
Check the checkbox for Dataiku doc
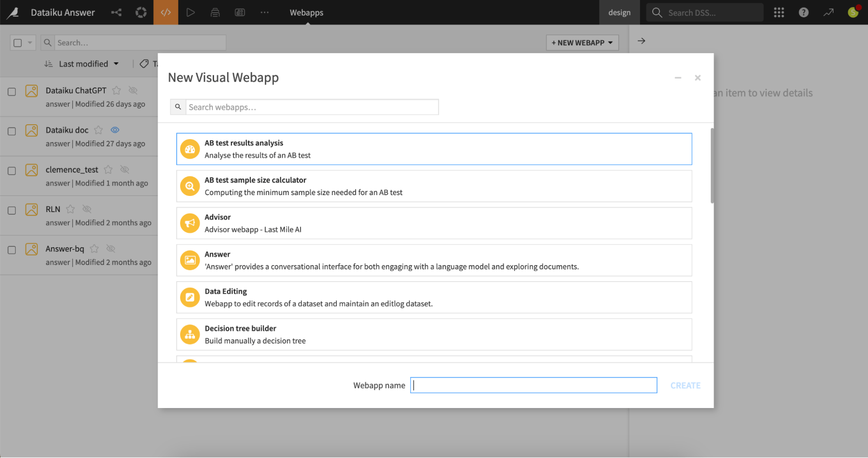(x=12, y=131)
